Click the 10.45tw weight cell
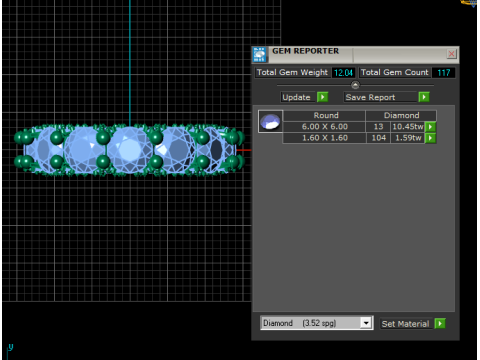This screenshot has width=480, height=360. (x=408, y=127)
